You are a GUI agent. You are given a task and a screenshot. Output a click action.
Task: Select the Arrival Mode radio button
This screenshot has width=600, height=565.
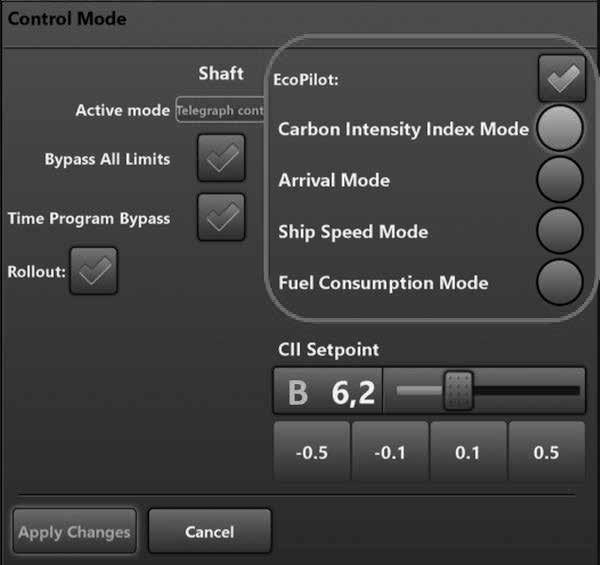click(x=560, y=179)
